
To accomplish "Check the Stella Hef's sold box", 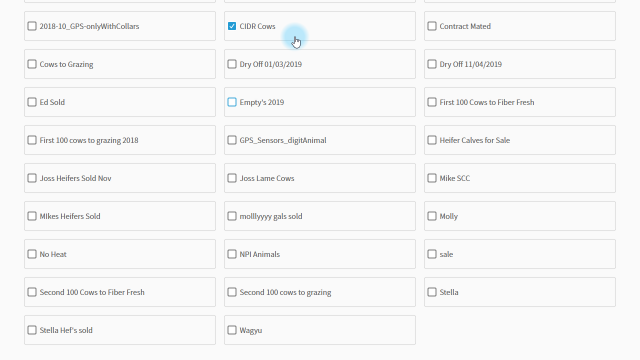I will (32, 330).
